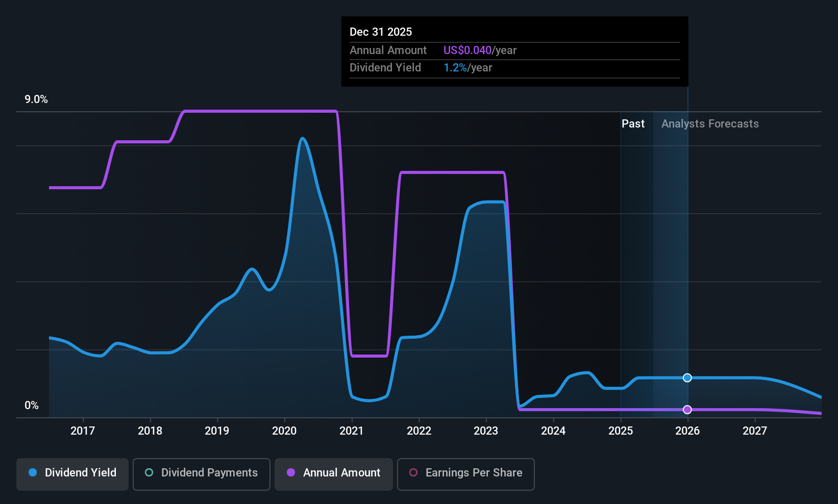Viewport: 838px width, 504px height.
Task: Toggle the Annual Amount legend button
Action: 334,474
